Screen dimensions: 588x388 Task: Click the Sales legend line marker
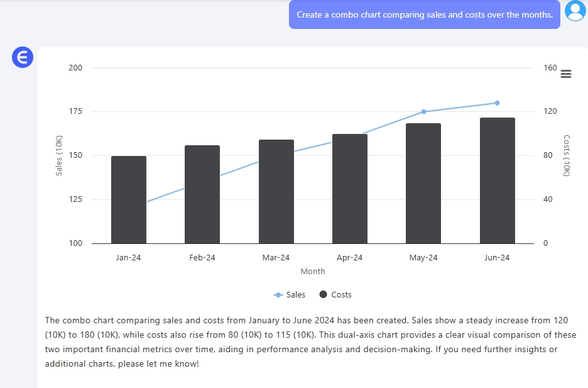(278, 295)
